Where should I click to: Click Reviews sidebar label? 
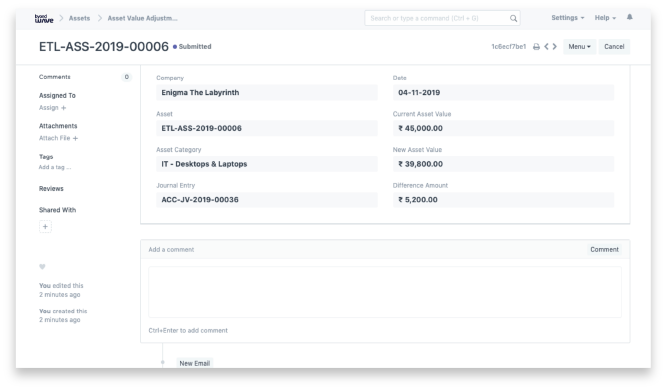pos(51,189)
